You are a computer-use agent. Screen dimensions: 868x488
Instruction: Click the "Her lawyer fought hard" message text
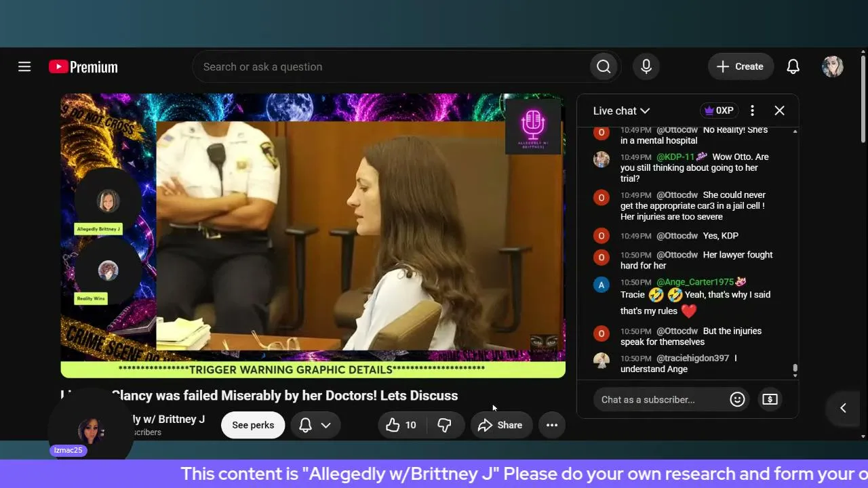(696, 260)
